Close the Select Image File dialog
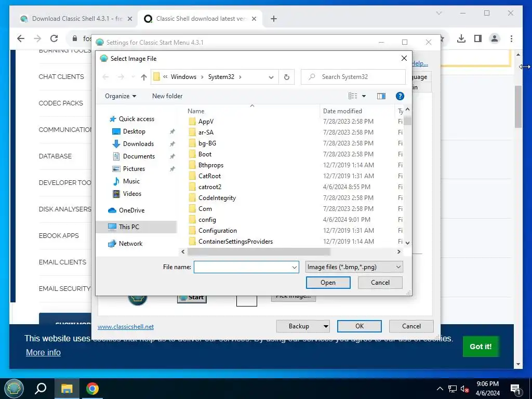532x399 pixels. point(404,58)
